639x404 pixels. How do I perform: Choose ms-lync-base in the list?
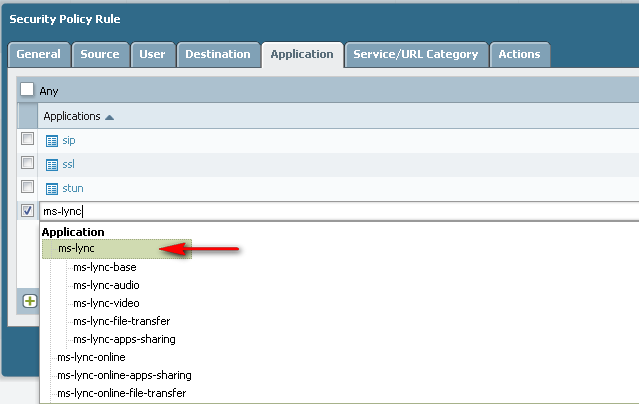105,267
